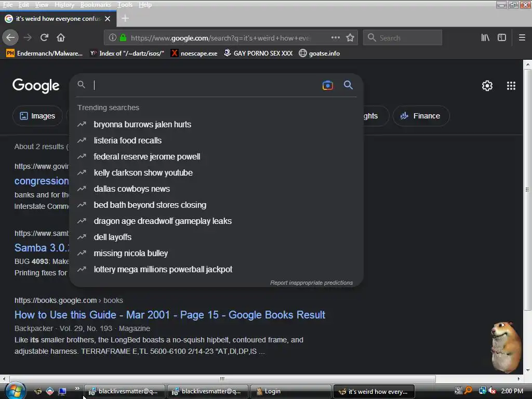The height and width of the screenshot is (399, 532).
Task: Click the vertical page scrollbar thumb
Action: click(527, 189)
